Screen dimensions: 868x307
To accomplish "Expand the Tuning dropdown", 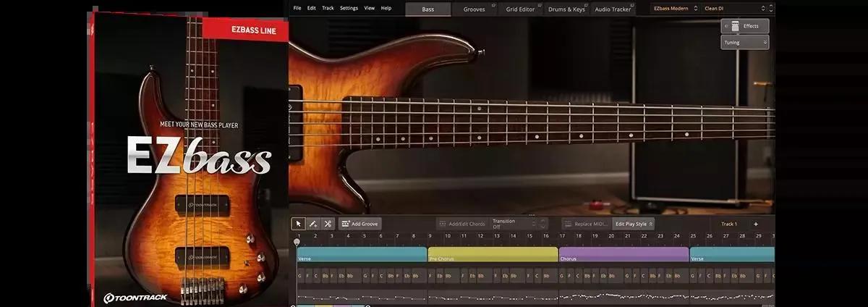I will point(745,43).
